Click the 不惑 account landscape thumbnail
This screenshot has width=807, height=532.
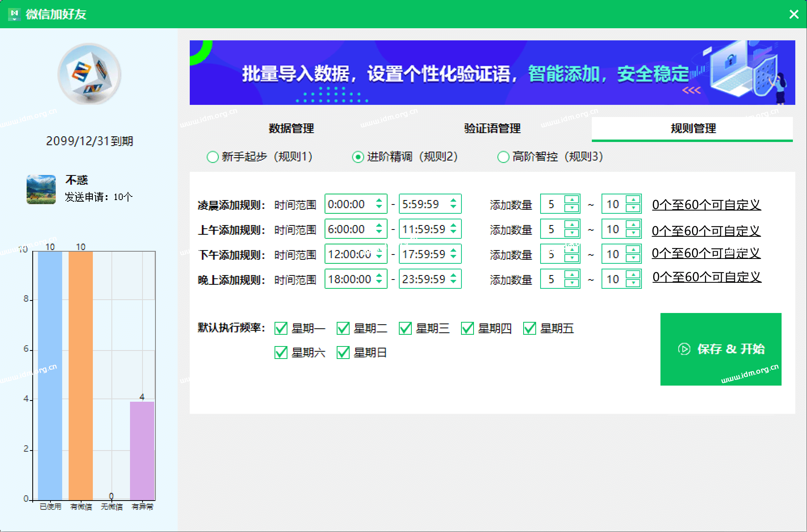pyautogui.click(x=41, y=189)
